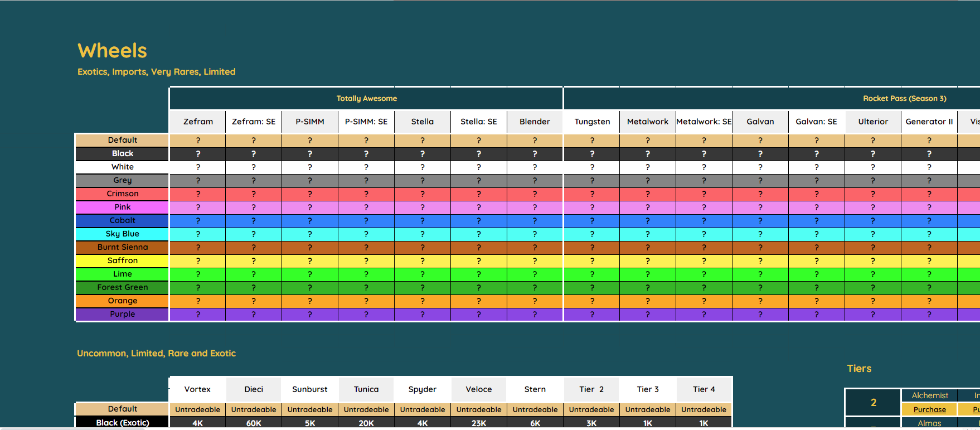The height and width of the screenshot is (430, 980).
Task: Click the 23K value under Veloce
Action: (x=479, y=423)
